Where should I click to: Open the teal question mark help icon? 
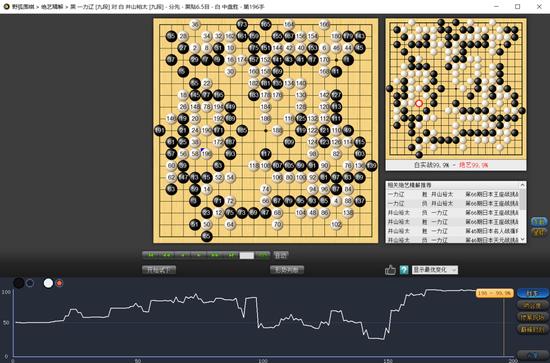404,270
